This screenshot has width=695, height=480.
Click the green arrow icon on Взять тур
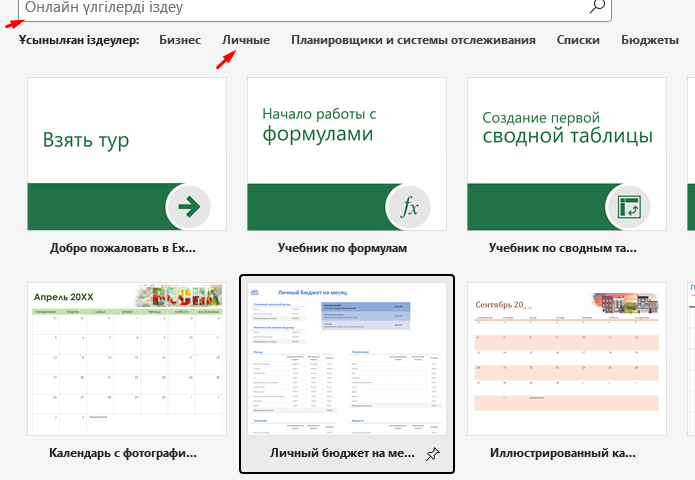pos(189,207)
